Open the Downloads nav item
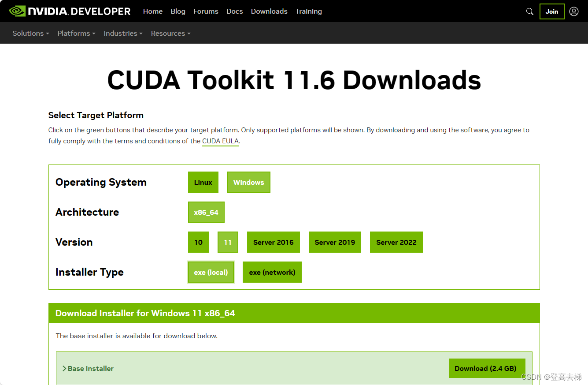 coord(269,11)
